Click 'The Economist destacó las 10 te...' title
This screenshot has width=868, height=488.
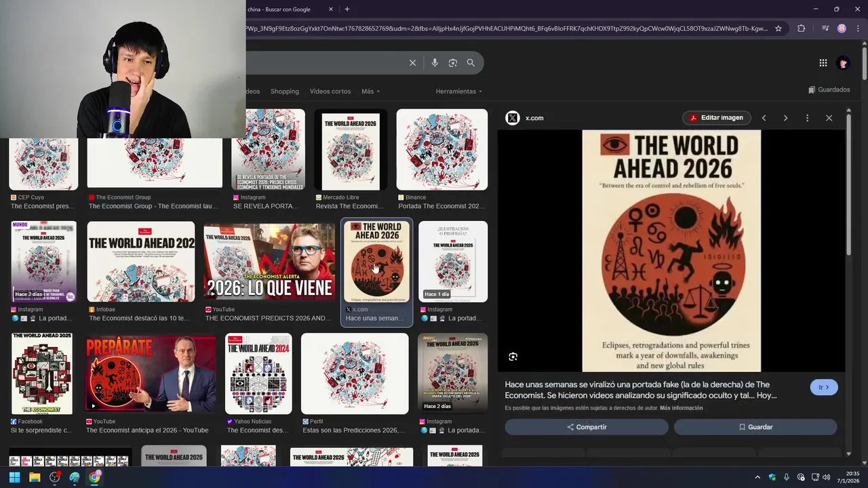139,318
